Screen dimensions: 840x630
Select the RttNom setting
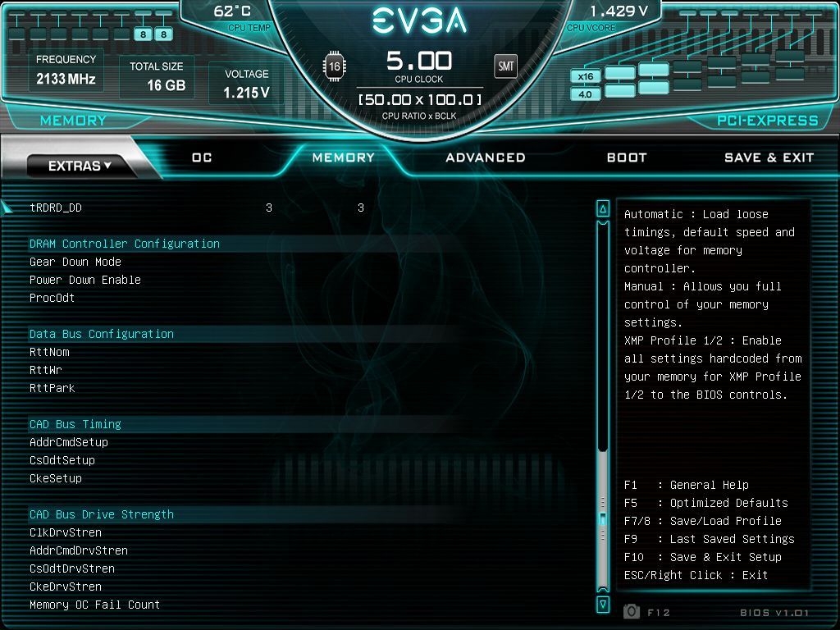point(49,352)
